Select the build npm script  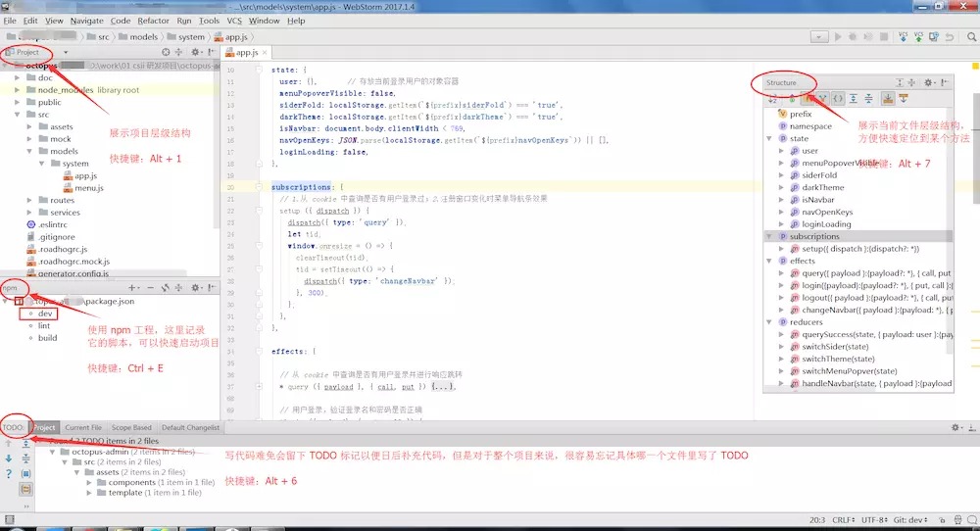point(47,338)
